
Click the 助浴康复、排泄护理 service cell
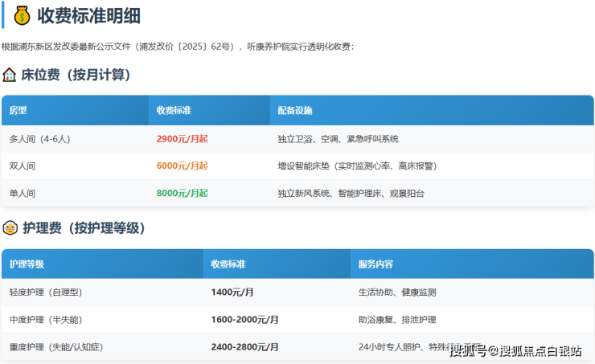[397, 319]
